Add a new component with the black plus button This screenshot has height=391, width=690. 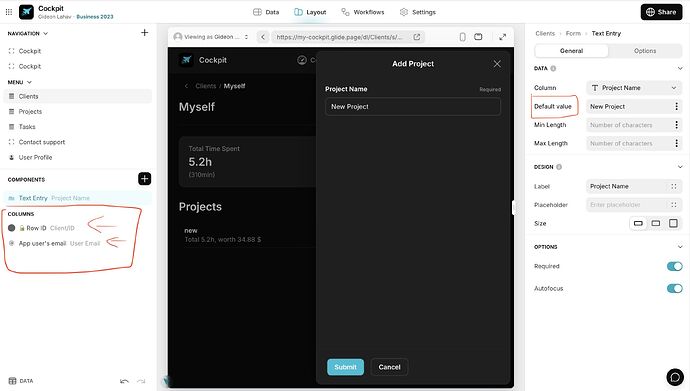pos(144,179)
